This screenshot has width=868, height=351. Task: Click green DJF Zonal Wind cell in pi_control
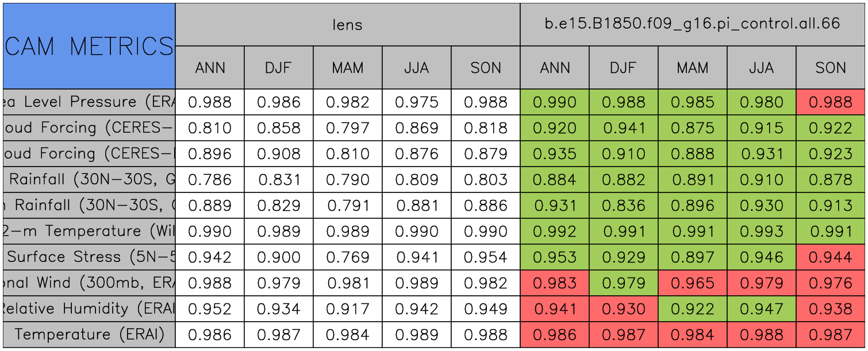(623, 283)
